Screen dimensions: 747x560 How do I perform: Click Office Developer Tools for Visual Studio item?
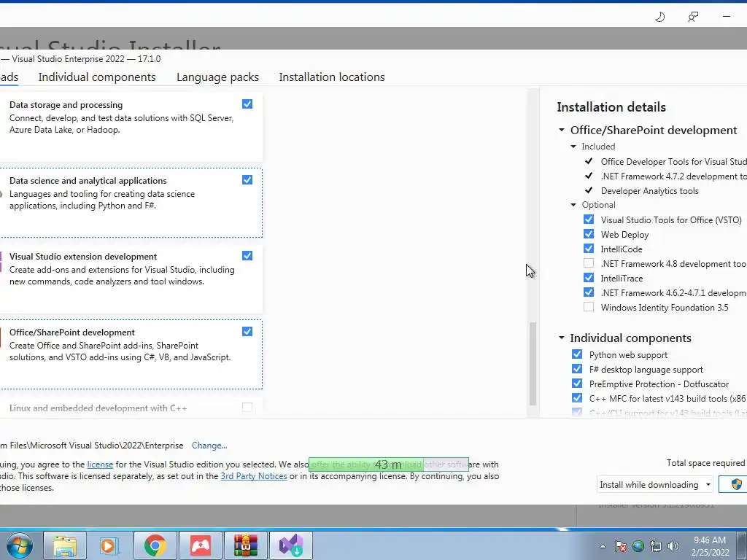tap(673, 162)
